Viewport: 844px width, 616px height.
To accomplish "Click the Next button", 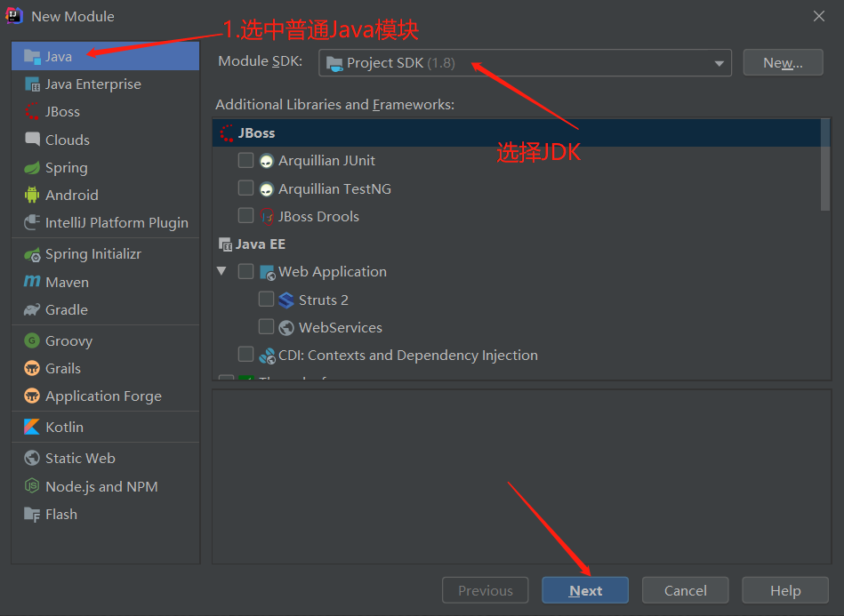I will (x=584, y=589).
